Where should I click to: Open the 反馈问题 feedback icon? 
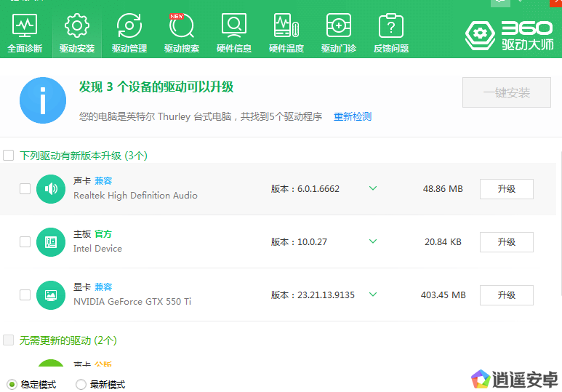(391, 33)
